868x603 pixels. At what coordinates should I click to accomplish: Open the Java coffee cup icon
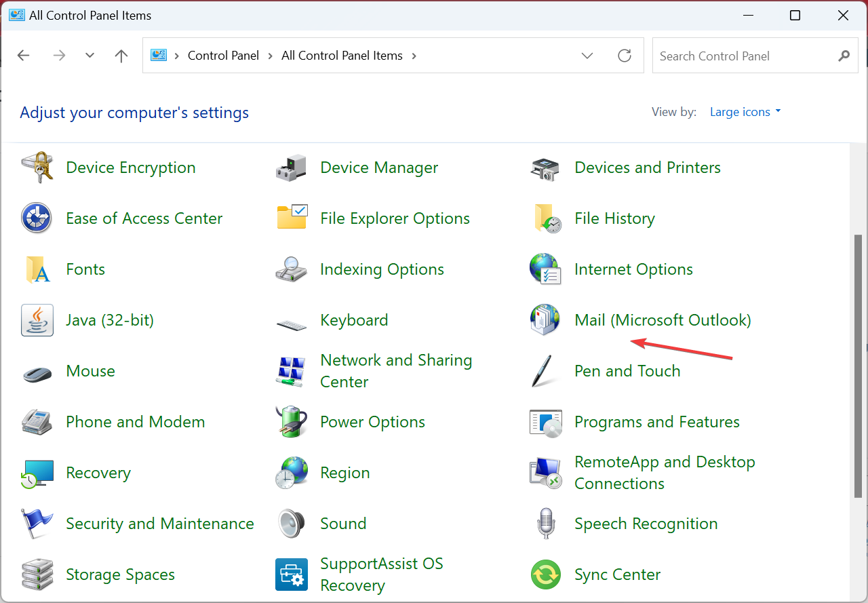click(37, 320)
